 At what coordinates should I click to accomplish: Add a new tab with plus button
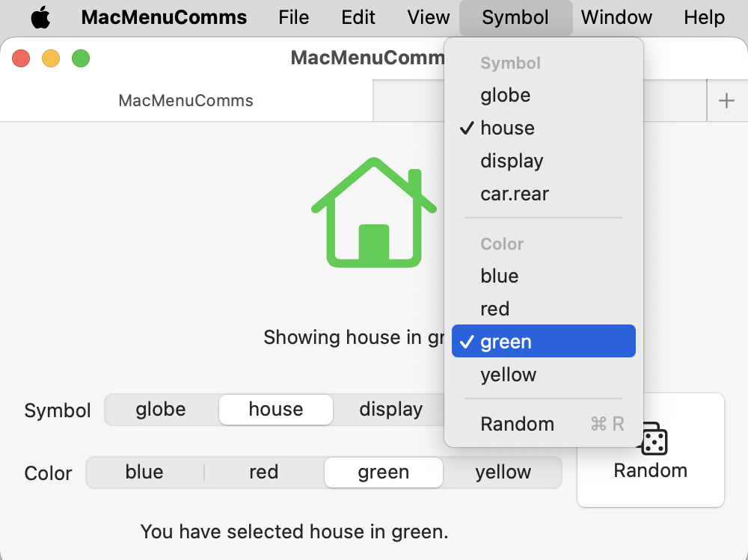click(726, 101)
